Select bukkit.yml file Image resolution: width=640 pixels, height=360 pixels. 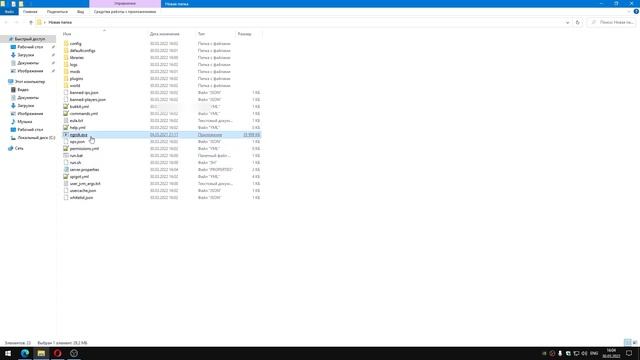click(x=79, y=107)
